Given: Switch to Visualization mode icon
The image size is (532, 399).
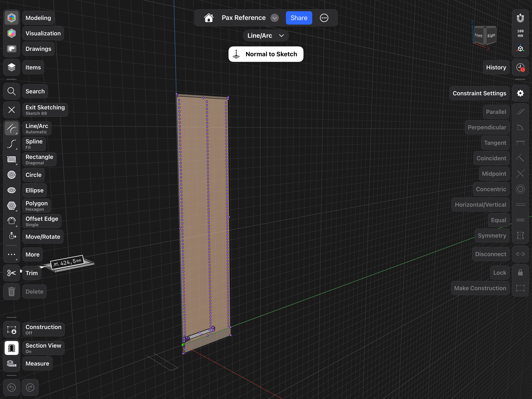Looking at the screenshot, I should click(x=12, y=33).
